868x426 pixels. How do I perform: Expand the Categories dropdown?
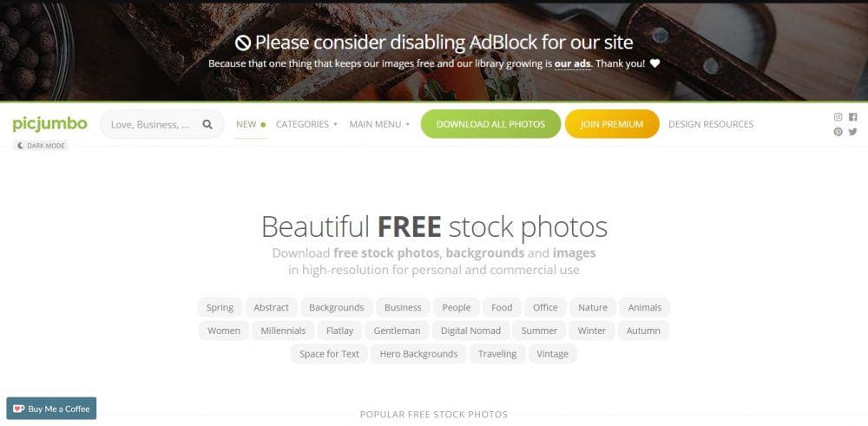click(x=306, y=124)
